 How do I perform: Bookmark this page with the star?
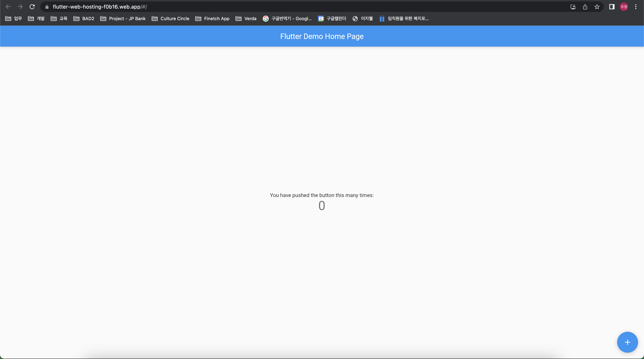point(597,7)
